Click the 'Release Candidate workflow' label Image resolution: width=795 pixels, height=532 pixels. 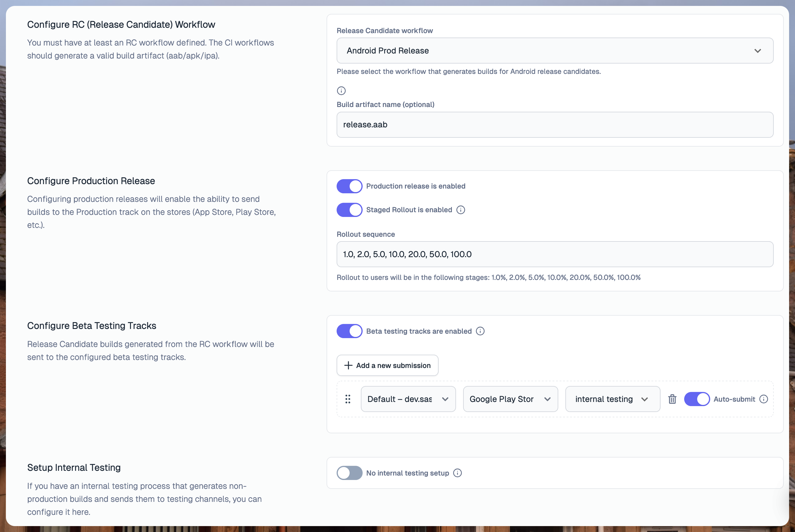(384, 30)
